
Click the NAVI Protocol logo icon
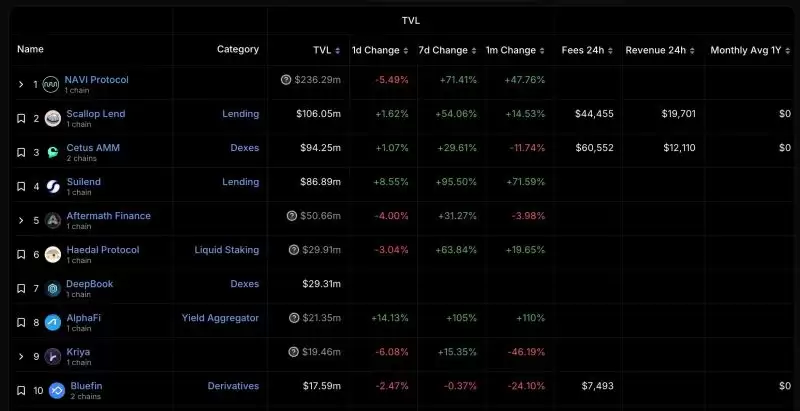[x=51, y=84]
